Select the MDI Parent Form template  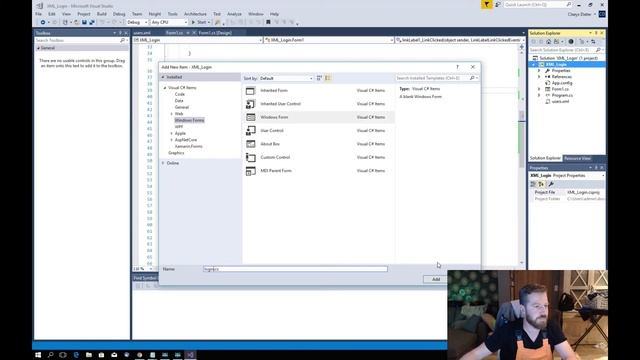319,171
